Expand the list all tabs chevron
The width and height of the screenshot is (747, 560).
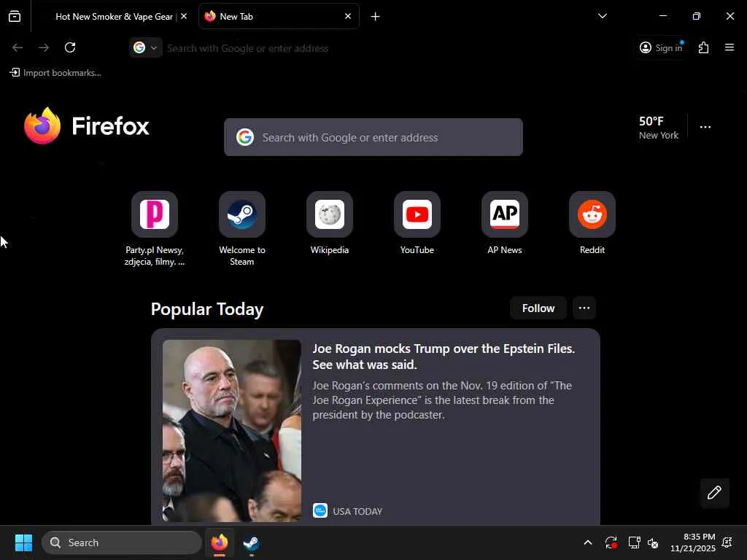click(602, 16)
